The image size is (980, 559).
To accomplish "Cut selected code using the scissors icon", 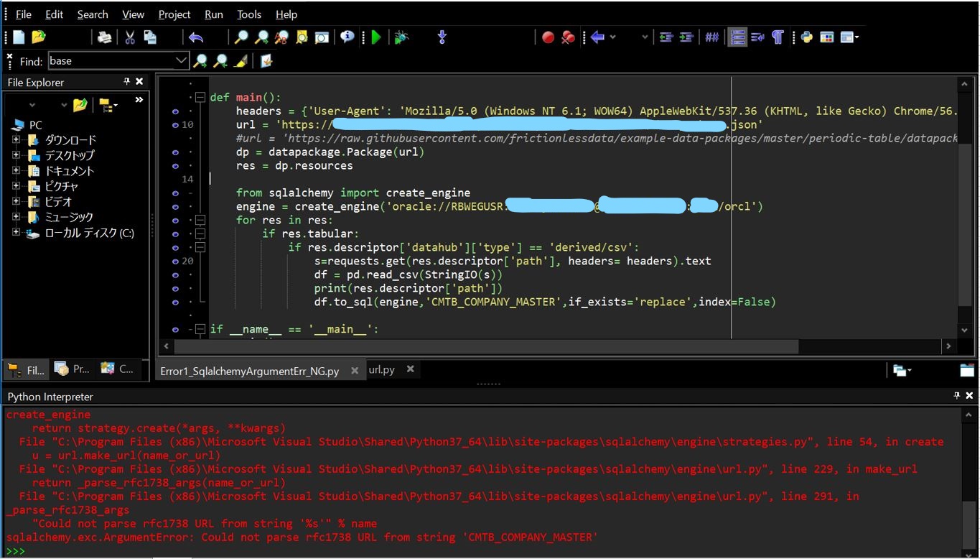I will 130,37.
